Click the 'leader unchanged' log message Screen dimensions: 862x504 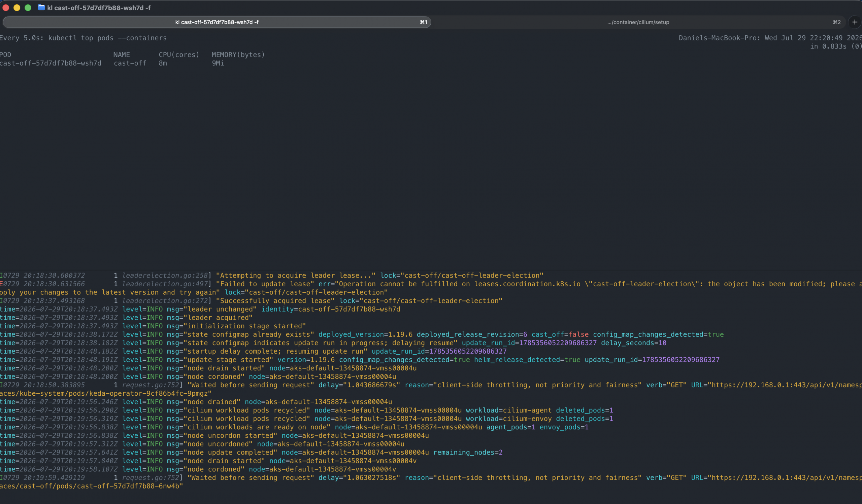220,309
